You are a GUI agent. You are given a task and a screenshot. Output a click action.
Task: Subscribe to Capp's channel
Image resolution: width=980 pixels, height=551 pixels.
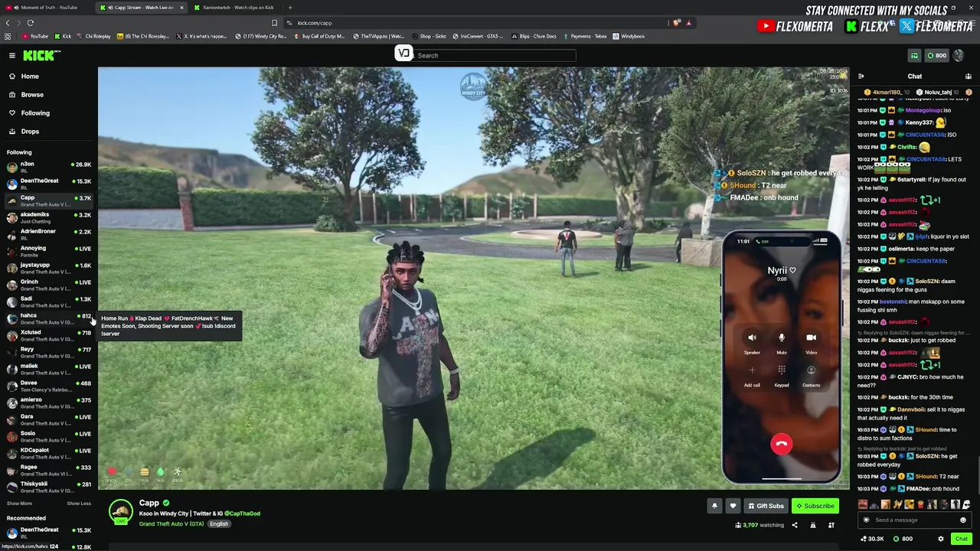point(815,506)
